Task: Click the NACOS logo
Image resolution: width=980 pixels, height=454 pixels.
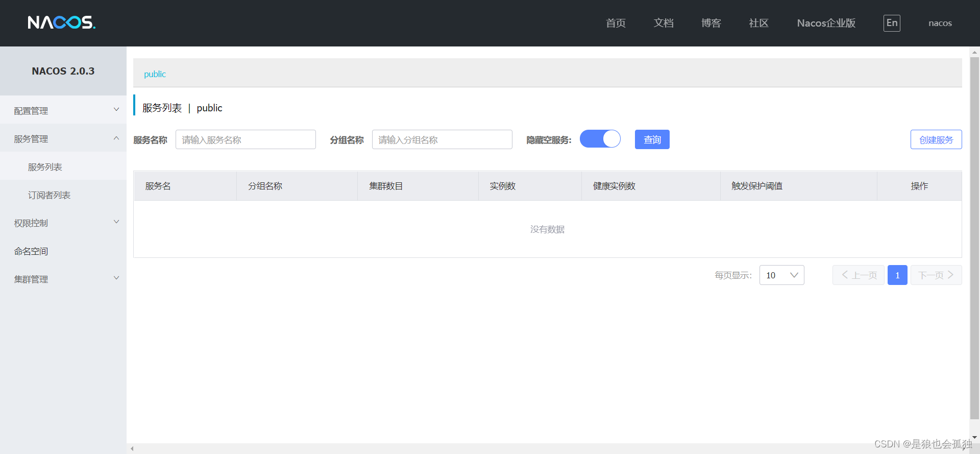Action: tap(62, 22)
